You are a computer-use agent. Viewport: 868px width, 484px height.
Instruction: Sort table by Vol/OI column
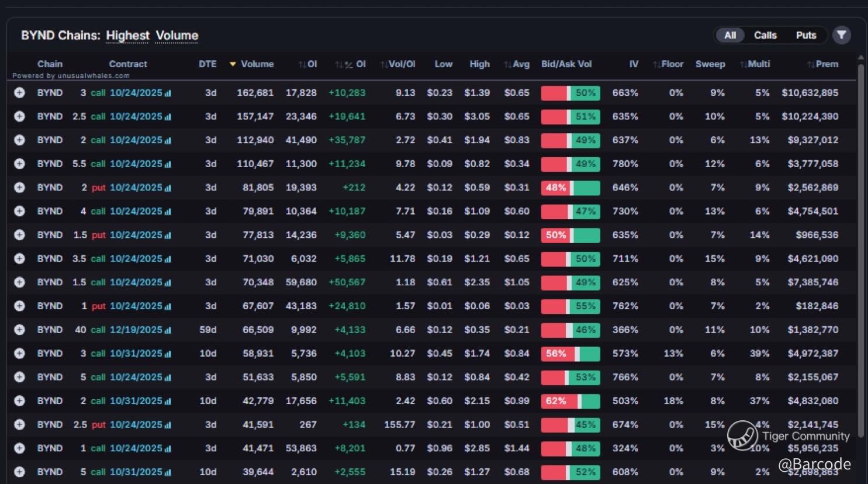click(401, 64)
